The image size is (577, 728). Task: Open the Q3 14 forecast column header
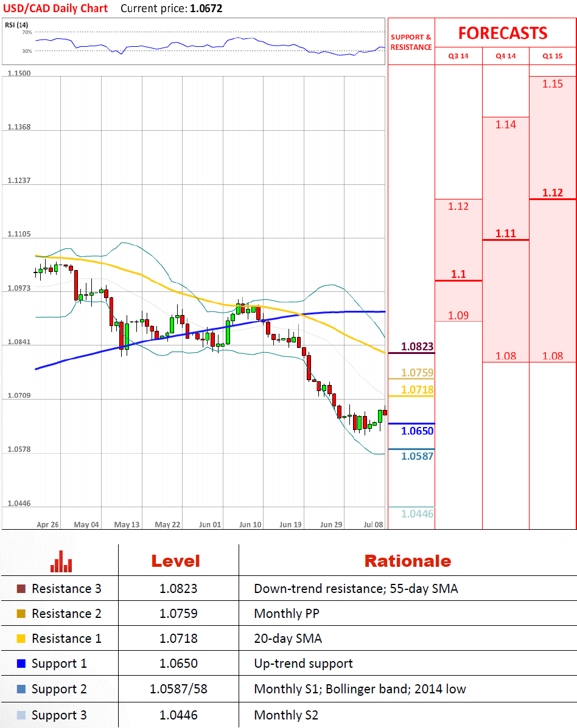458,56
